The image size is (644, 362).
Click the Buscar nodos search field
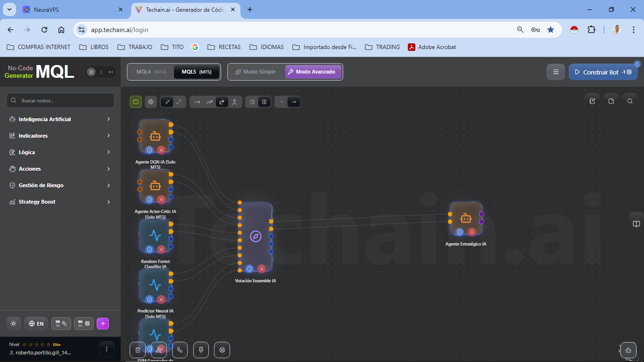[x=60, y=100]
